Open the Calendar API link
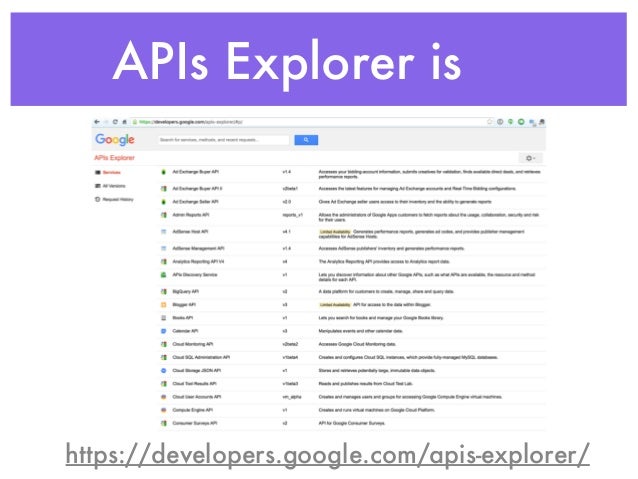 (x=185, y=331)
